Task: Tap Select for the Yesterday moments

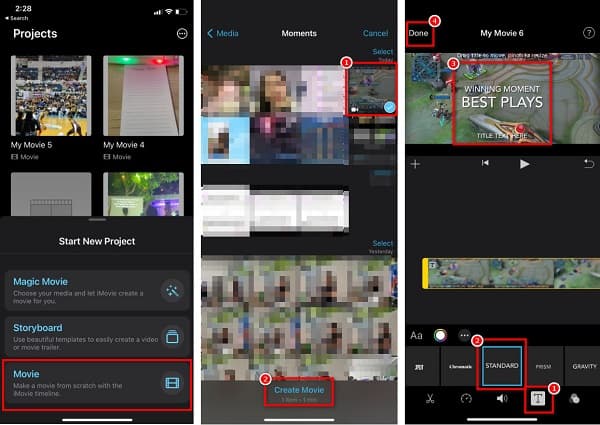Action: (382, 243)
